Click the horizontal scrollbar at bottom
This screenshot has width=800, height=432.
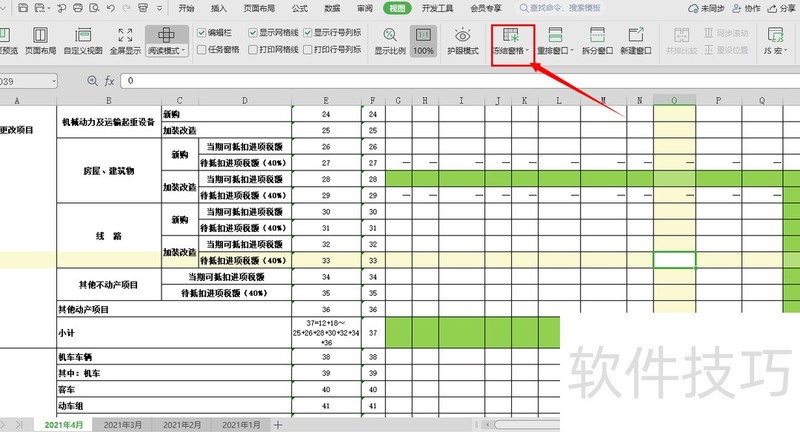coord(526,424)
